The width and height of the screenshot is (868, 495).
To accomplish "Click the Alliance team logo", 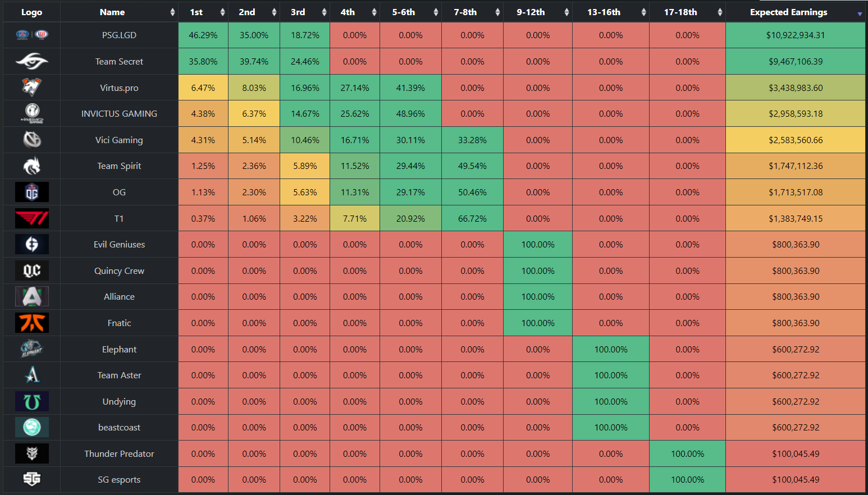I will point(32,296).
